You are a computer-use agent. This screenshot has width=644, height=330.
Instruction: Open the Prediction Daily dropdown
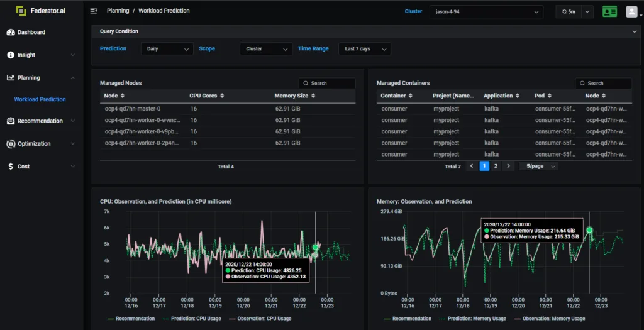167,49
